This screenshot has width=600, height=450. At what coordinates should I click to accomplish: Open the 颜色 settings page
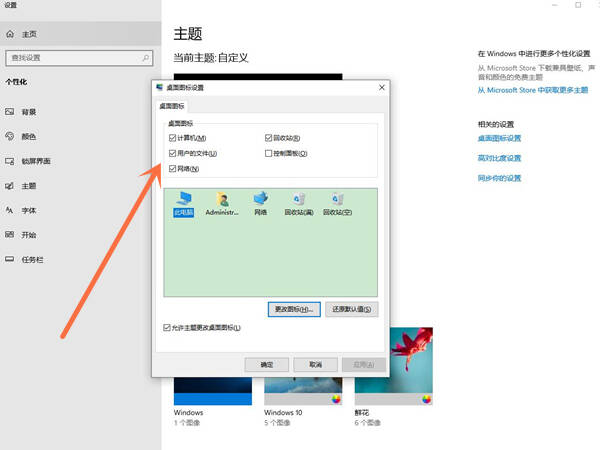(80, 136)
